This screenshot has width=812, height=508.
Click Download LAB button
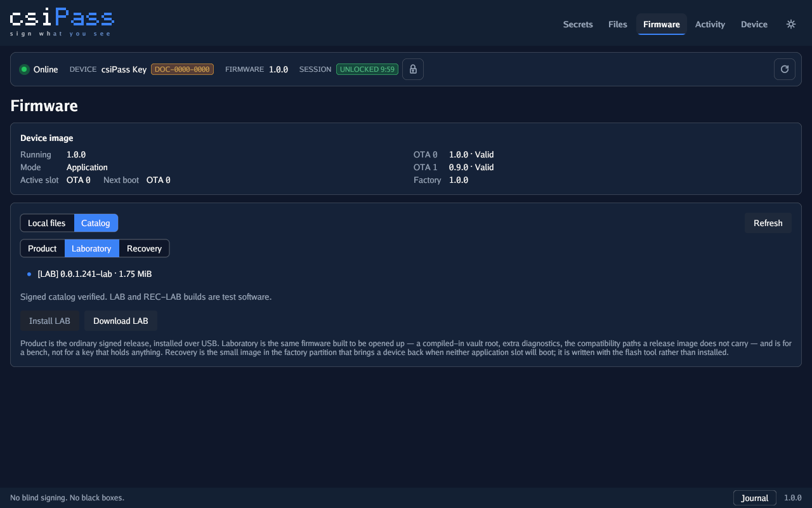pyautogui.click(x=121, y=321)
